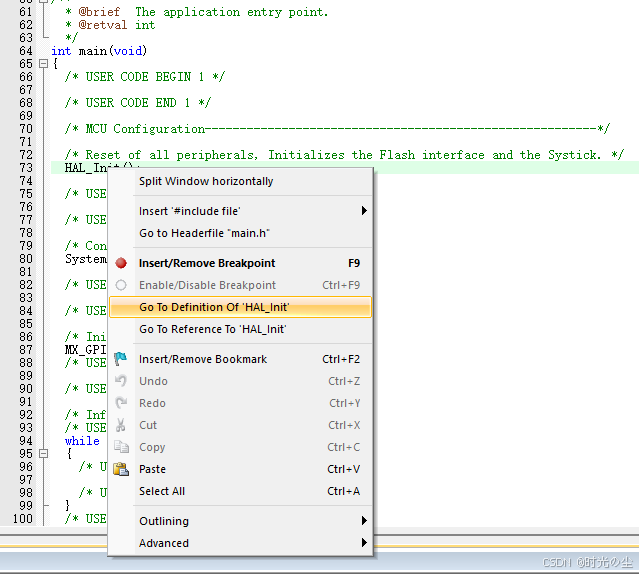Open the Advanced submenu
Screen dimensions: 639x574
point(240,543)
